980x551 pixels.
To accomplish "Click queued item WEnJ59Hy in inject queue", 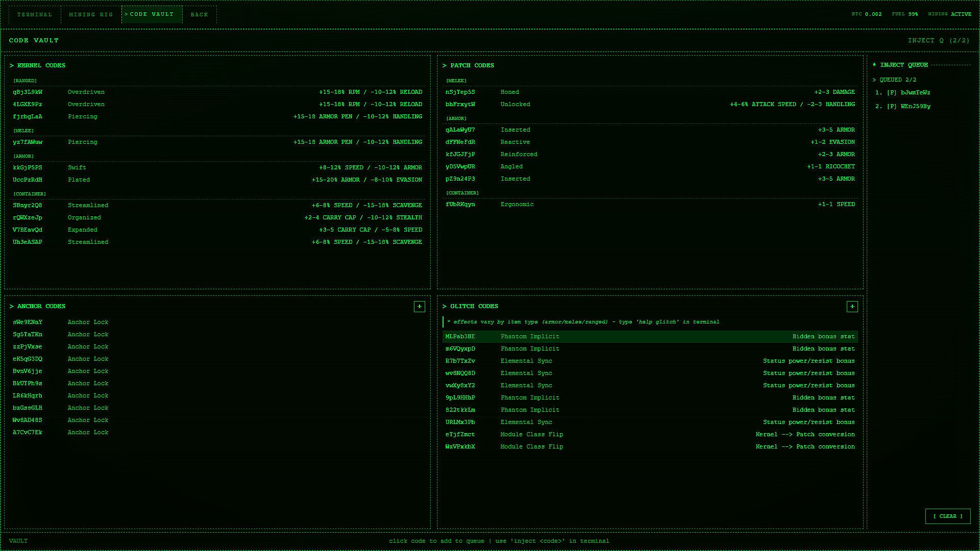I will (915, 107).
